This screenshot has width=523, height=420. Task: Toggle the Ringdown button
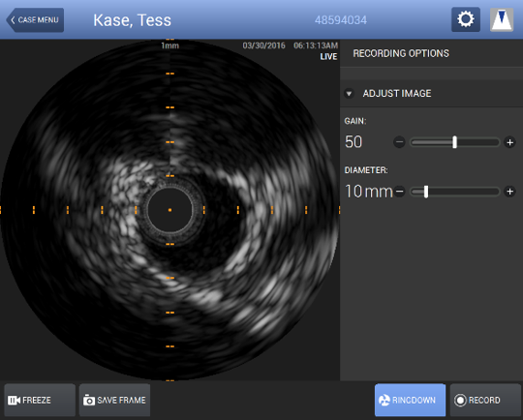point(410,400)
